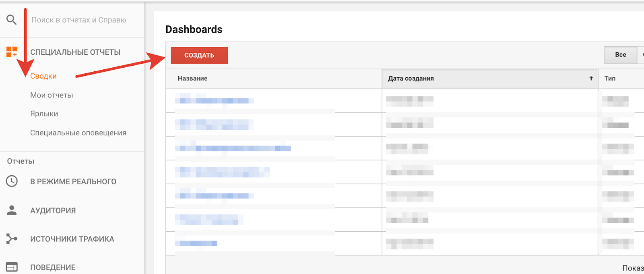Click the Поведение section icon
The width and height of the screenshot is (644, 274).
[x=11, y=267]
